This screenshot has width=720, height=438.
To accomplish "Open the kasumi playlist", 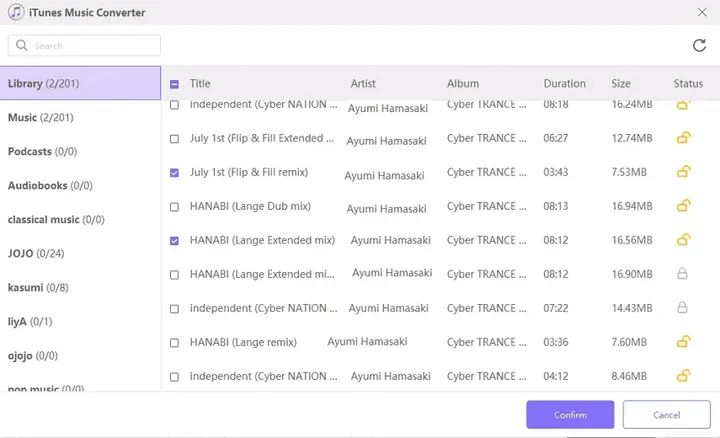I will (x=38, y=287).
